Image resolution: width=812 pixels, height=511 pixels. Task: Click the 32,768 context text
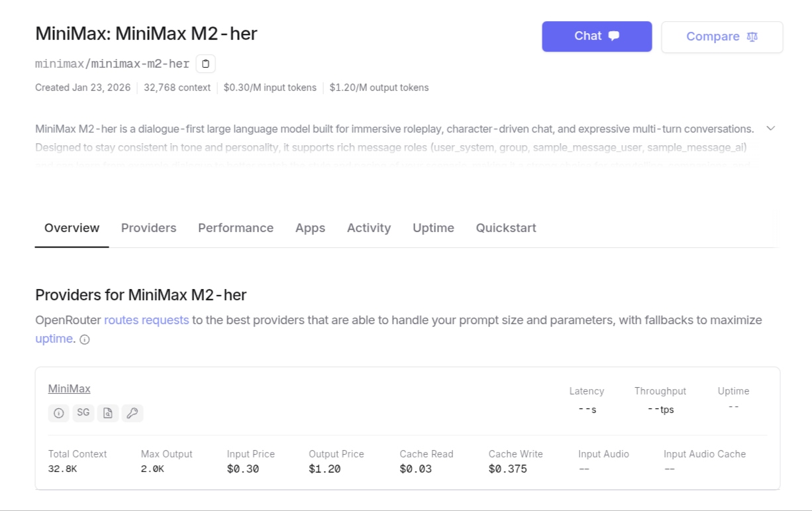(x=177, y=87)
